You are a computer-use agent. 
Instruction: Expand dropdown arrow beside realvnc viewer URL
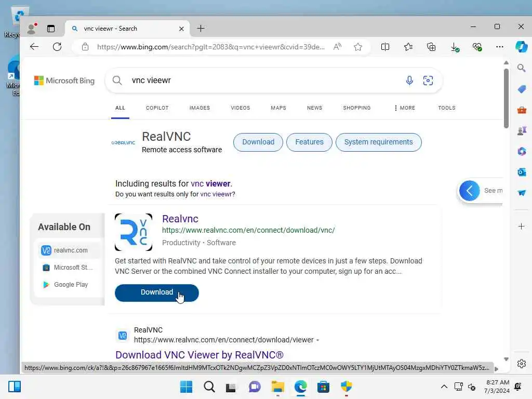[317, 340]
